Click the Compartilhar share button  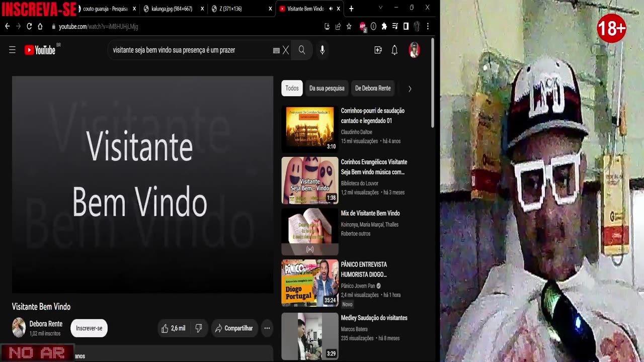[234, 328]
